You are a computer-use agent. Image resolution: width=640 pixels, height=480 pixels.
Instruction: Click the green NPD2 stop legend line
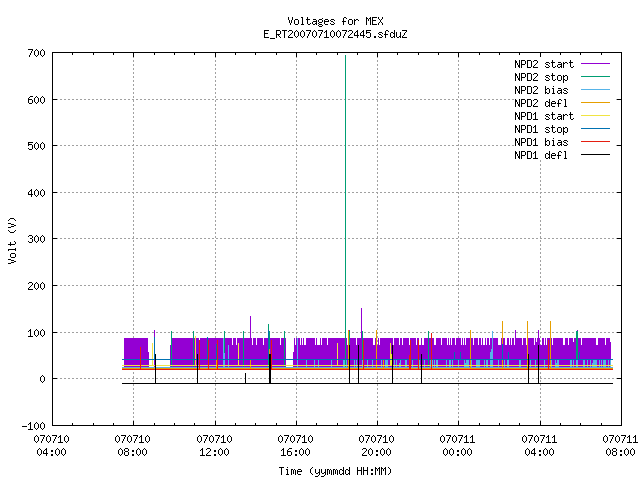point(595,77)
